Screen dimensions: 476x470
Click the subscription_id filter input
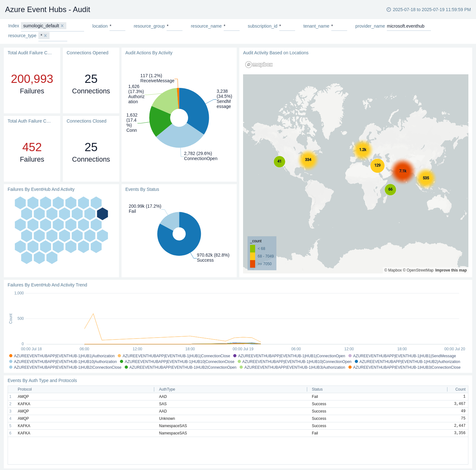[x=287, y=26]
